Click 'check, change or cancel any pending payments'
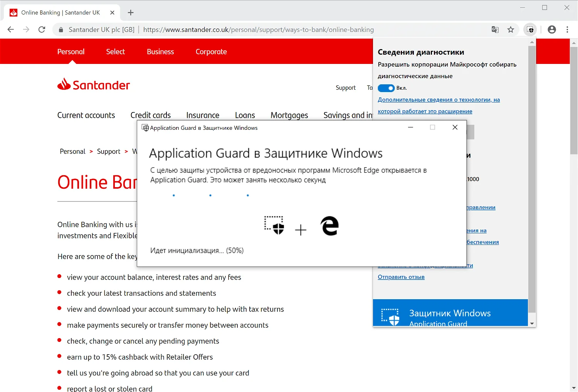Screen dimensions: 578x392 143,341
